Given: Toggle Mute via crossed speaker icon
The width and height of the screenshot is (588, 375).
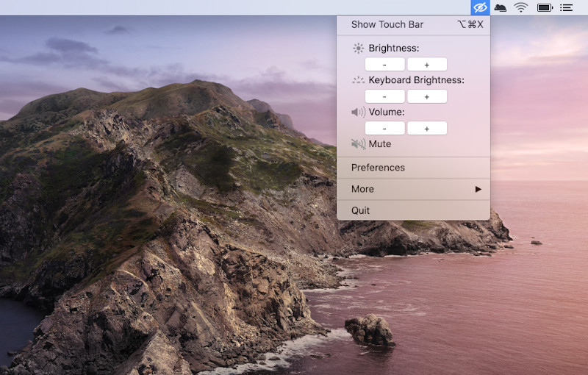Looking at the screenshot, I should point(358,144).
